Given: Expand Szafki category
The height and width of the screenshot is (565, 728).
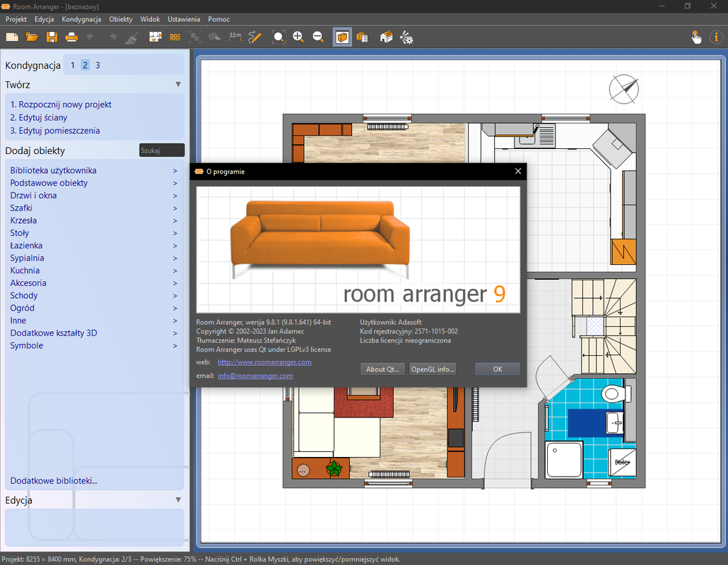Looking at the screenshot, I should pos(94,208).
